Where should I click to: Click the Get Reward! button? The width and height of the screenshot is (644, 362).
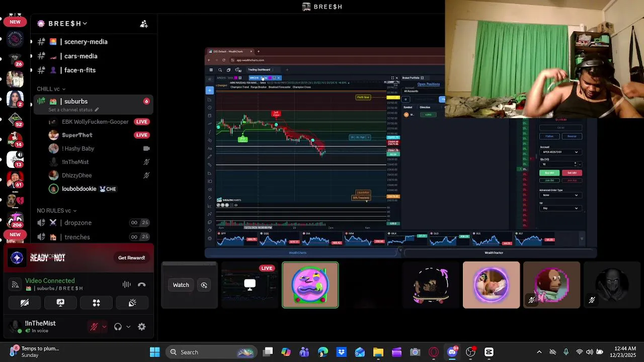tap(131, 257)
